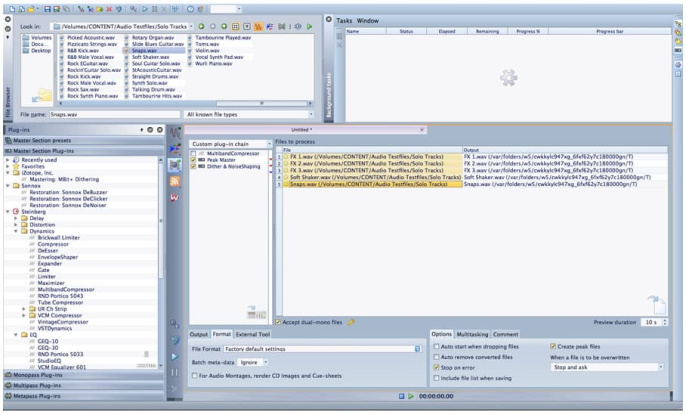
Task: Enable Auto remove converted files
Action: pos(436,357)
